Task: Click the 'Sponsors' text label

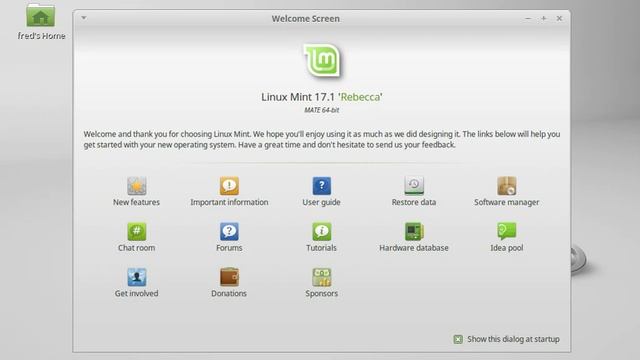Action: 322,293
